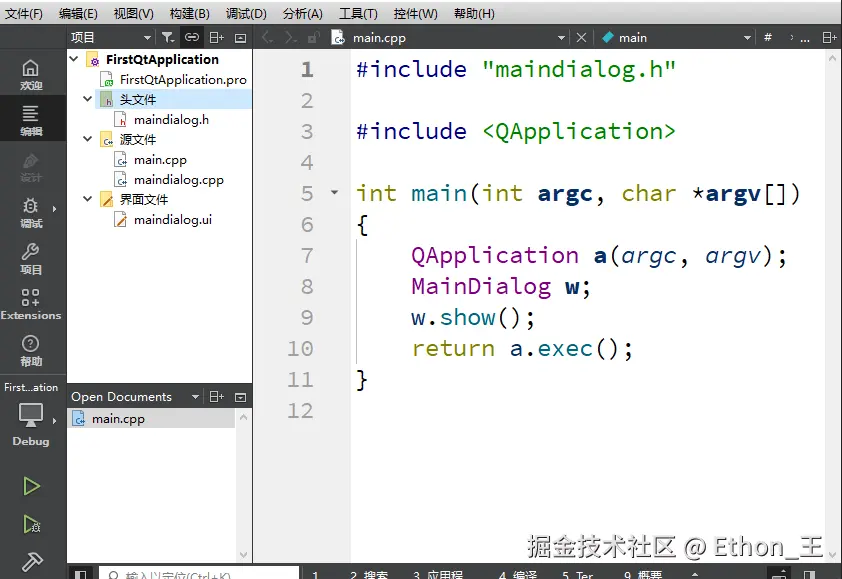842x579 pixels.
Task: Select main.cpp in Open Documents list
Action: pyautogui.click(x=151, y=418)
